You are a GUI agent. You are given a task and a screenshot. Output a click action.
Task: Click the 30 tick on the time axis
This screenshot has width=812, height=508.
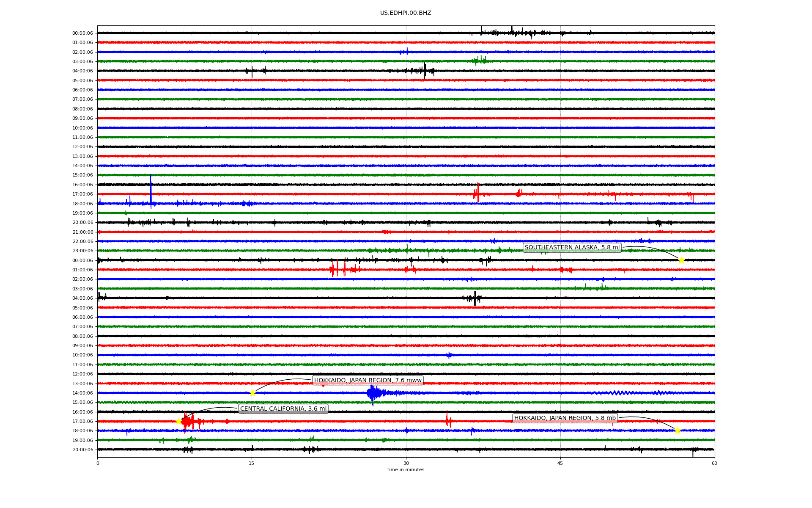coord(406,463)
